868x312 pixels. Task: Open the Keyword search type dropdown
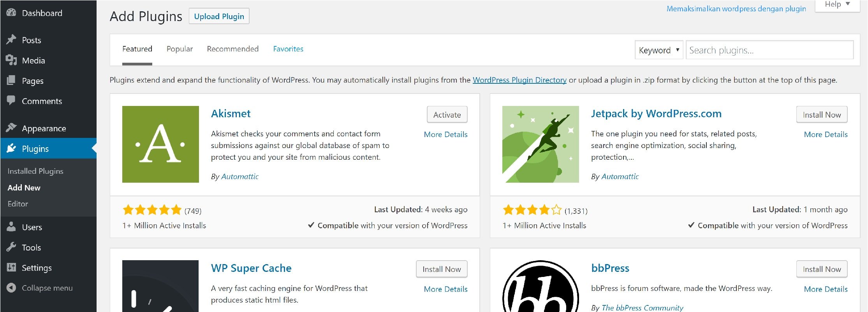pyautogui.click(x=659, y=50)
